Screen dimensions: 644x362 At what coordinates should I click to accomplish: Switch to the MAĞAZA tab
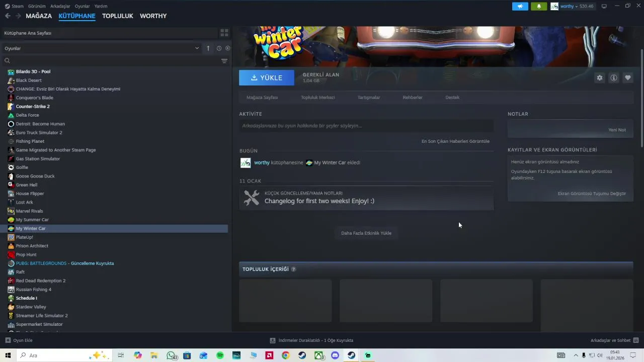point(39,16)
